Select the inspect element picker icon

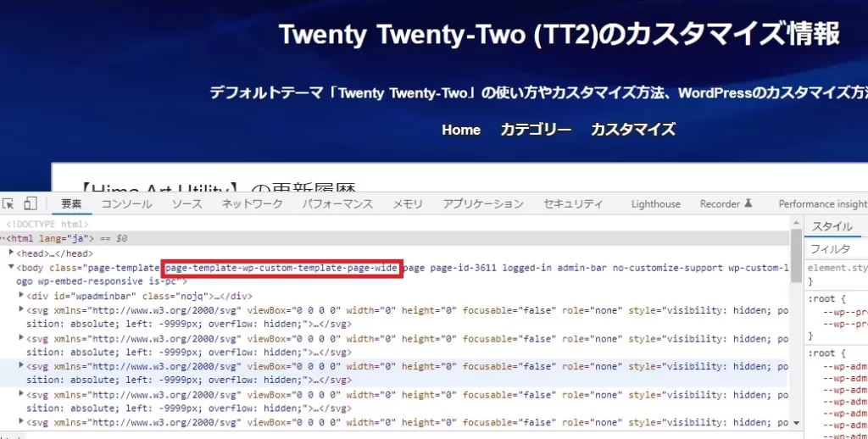point(8,203)
